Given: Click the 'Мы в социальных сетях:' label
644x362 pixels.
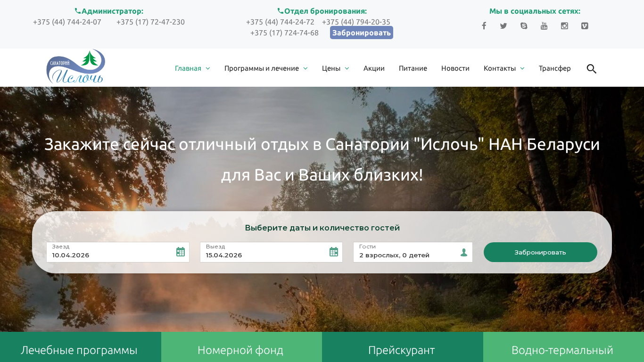Looking at the screenshot, I should pyautogui.click(x=535, y=11).
